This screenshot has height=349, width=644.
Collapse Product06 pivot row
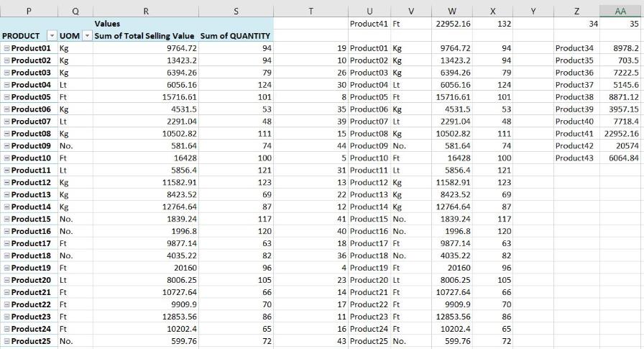[6, 109]
